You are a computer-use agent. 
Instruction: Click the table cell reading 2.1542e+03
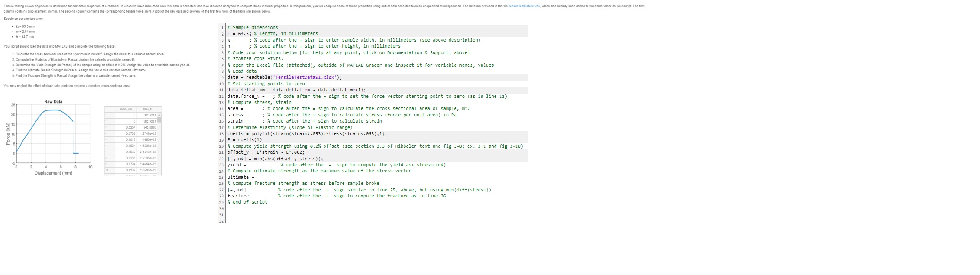(147, 152)
